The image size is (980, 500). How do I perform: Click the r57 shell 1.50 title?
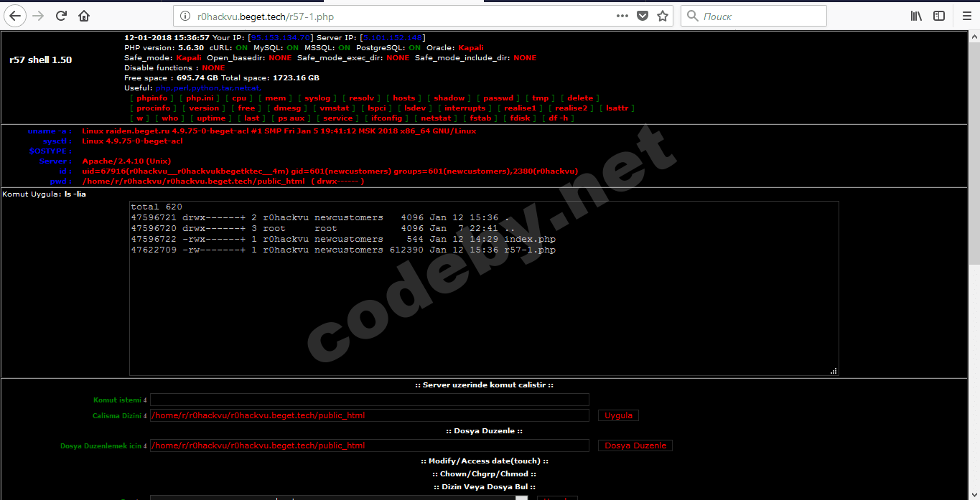tap(40, 60)
